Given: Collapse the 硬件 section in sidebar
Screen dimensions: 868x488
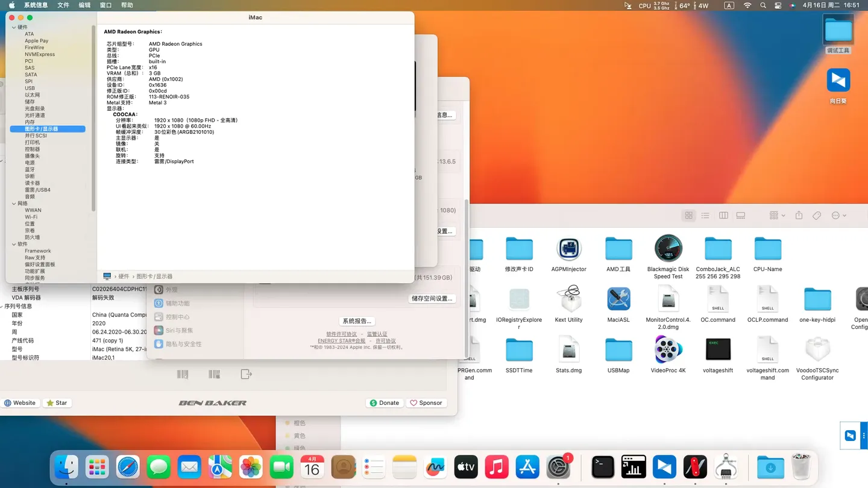Looking at the screenshot, I should [14, 27].
